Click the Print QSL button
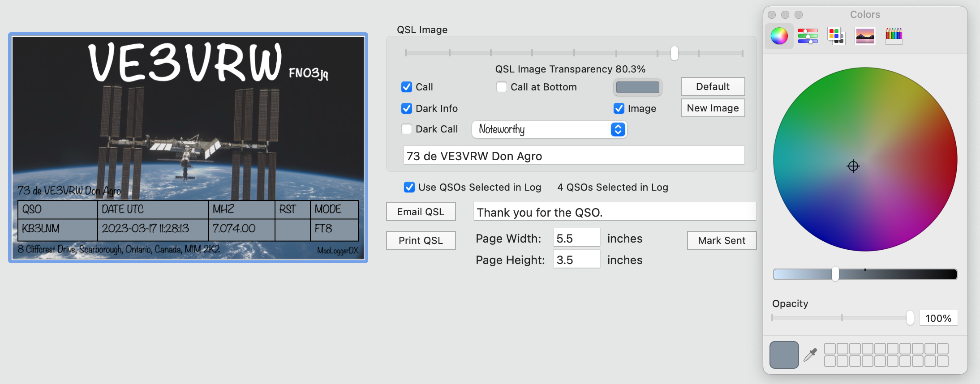 (x=421, y=240)
